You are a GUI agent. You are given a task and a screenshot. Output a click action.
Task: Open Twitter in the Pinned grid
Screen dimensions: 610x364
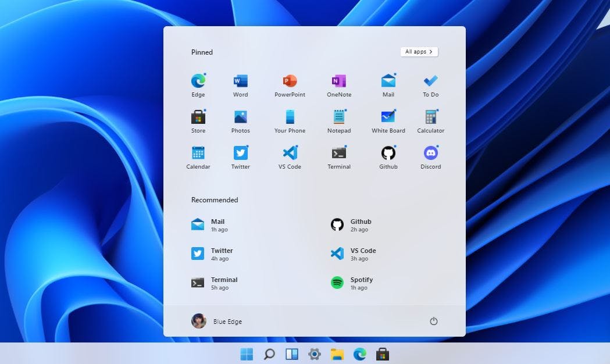(240, 157)
